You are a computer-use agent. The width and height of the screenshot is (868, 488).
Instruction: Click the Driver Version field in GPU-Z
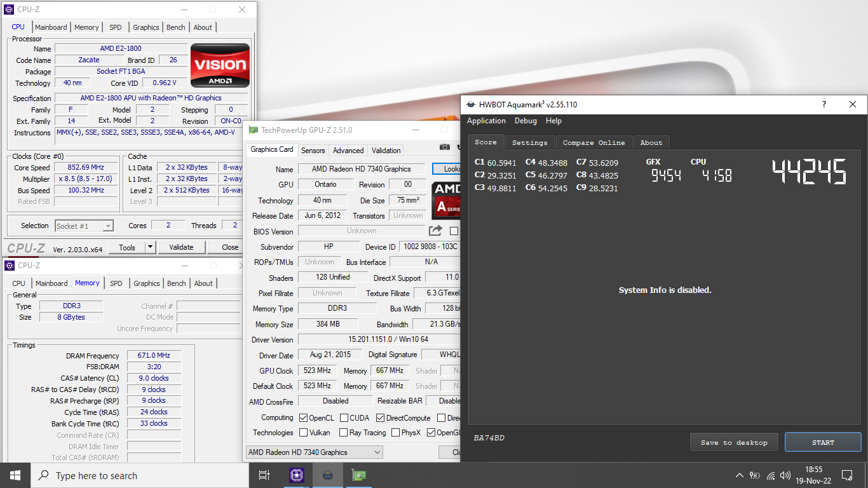379,339
